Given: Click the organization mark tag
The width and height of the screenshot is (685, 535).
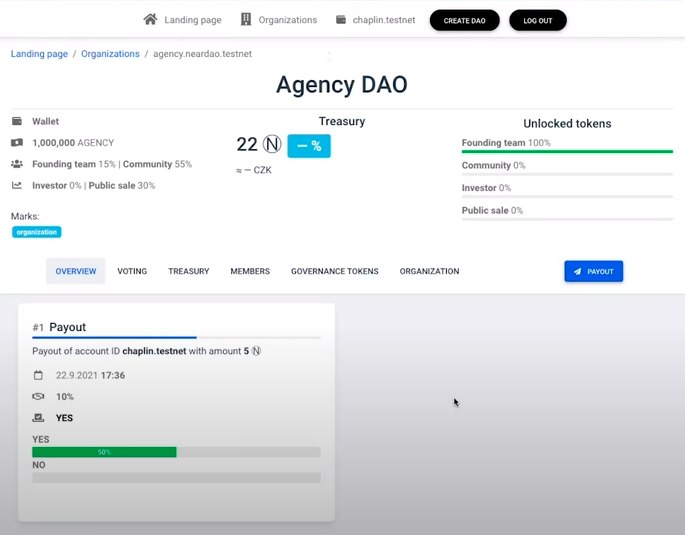Looking at the screenshot, I should click(37, 232).
